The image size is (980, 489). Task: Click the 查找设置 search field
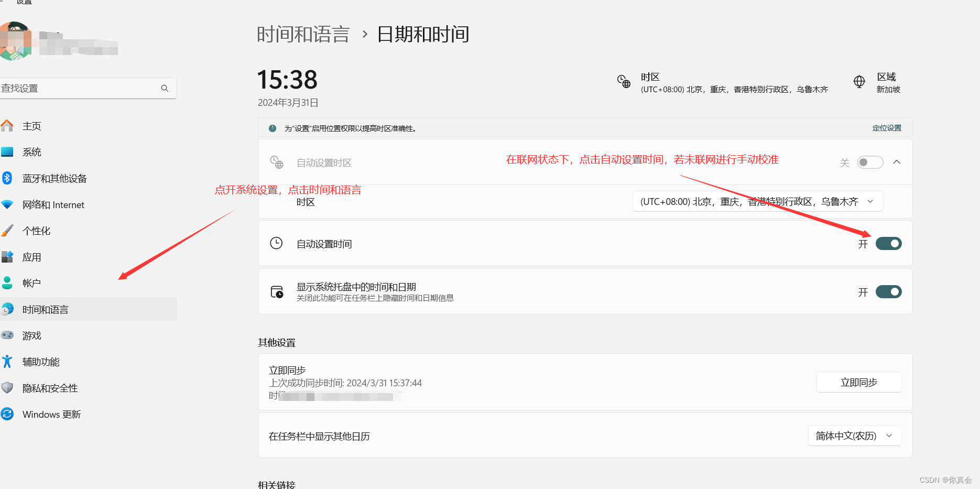(88, 89)
